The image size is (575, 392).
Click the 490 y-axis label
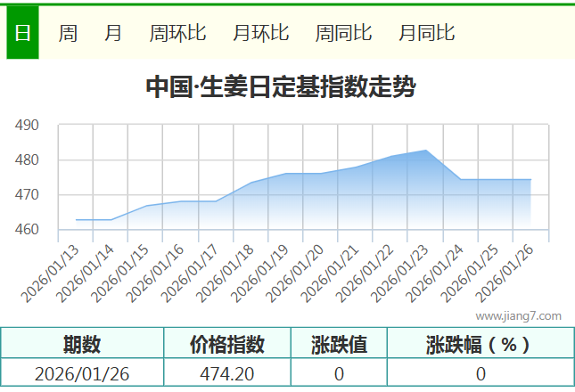point(28,126)
